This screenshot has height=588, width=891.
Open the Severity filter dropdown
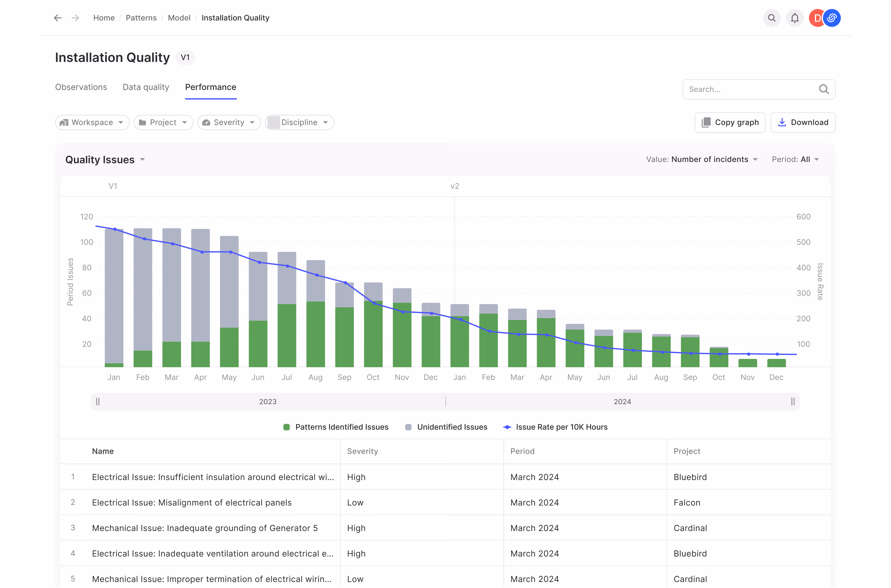[x=229, y=122]
